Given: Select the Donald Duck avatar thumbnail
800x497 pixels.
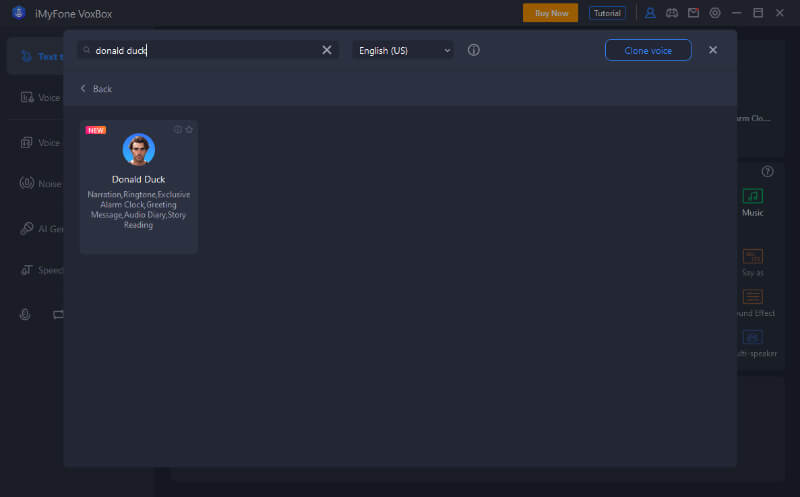Looking at the screenshot, I should (139, 150).
